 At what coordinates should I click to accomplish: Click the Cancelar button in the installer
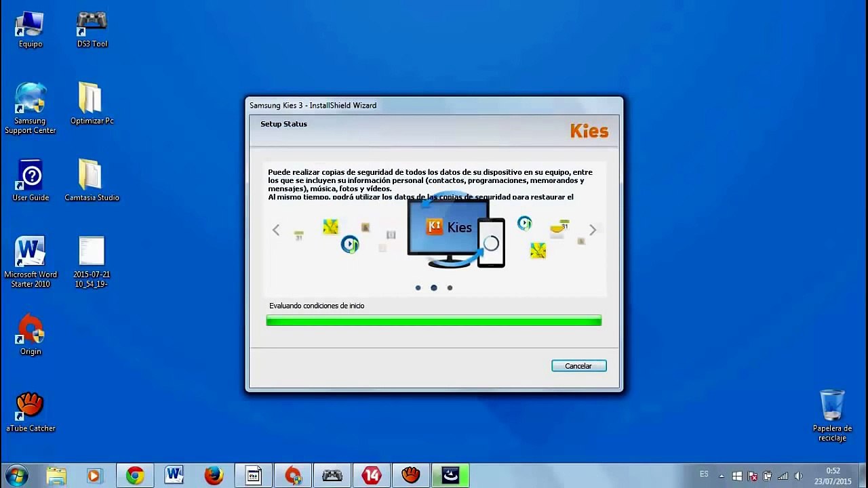point(578,366)
